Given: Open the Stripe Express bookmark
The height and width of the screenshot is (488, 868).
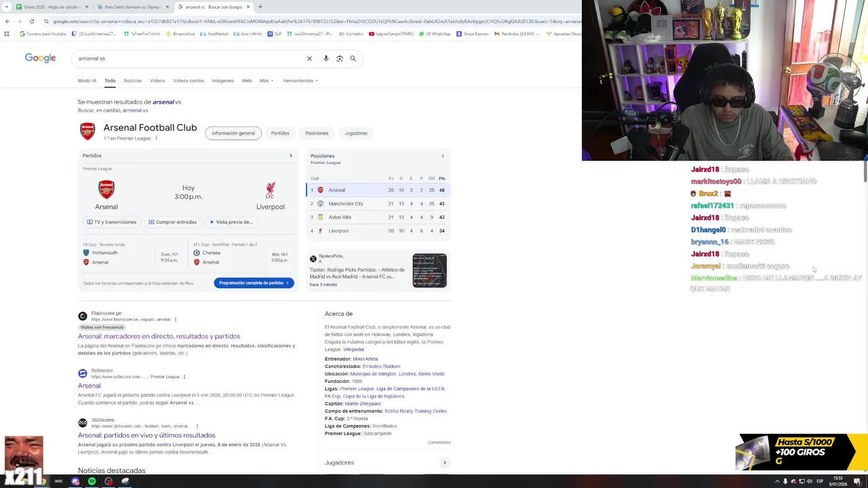Looking at the screenshot, I should coord(473,33).
